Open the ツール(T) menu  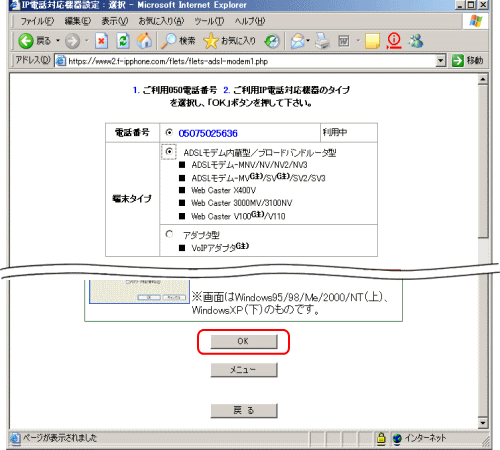pos(209,21)
